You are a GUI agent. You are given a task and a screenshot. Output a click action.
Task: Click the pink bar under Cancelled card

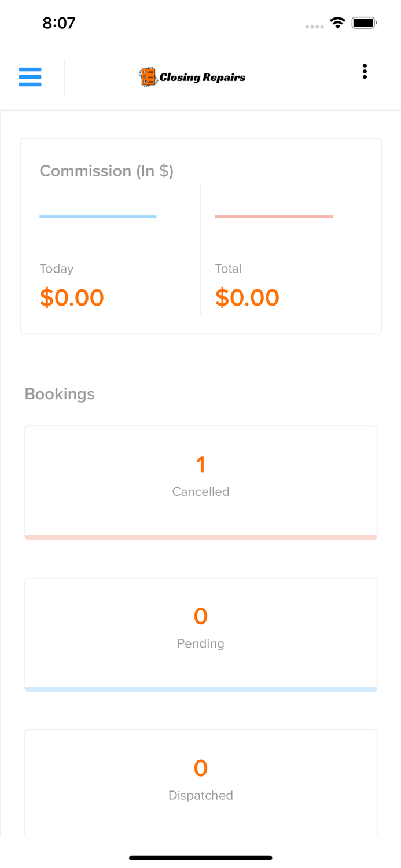coord(201,538)
